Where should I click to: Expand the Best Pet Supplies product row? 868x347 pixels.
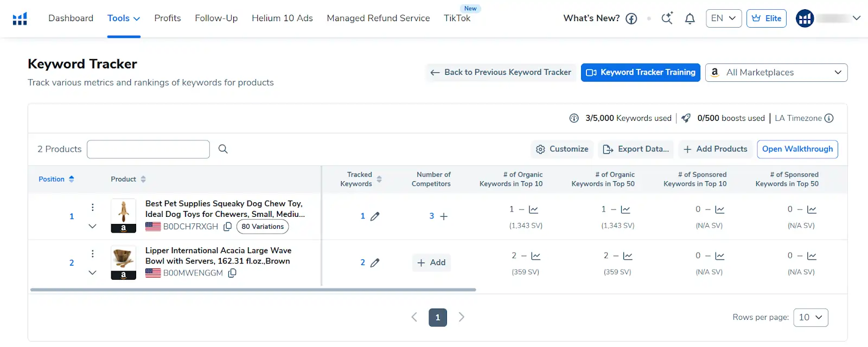(93, 226)
